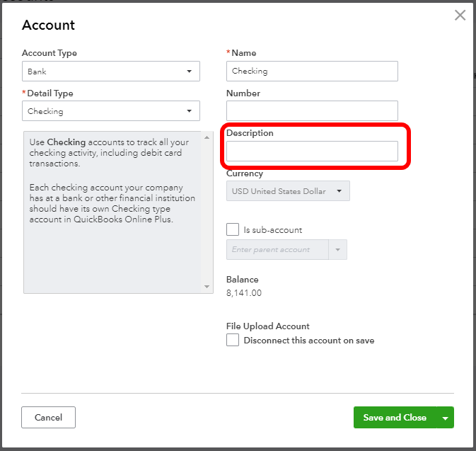The image size is (476, 451).
Task: Enable the Is sub-account checkbox
Action: pyautogui.click(x=233, y=230)
